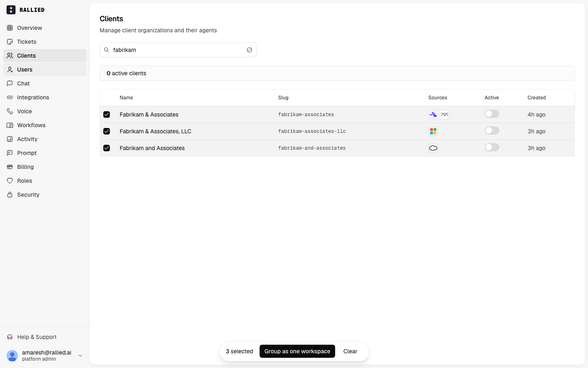Open the Overview page icon

point(10,28)
